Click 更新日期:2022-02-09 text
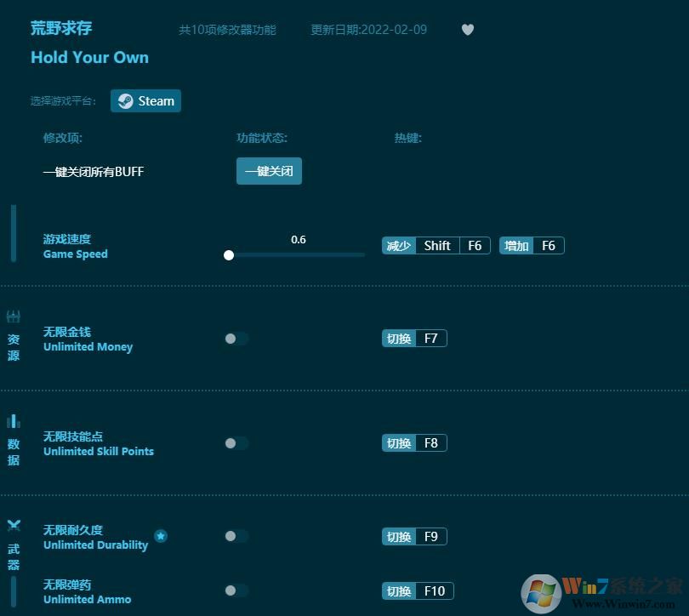689x616 pixels. click(x=368, y=30)
